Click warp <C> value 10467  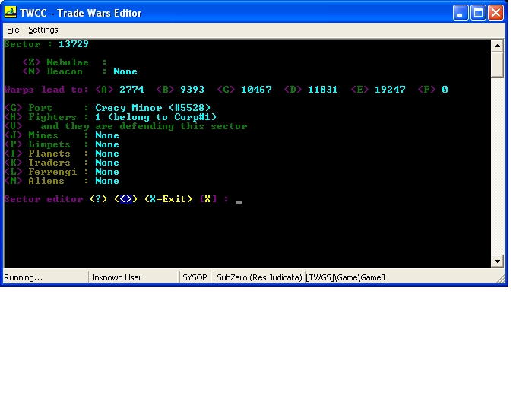256,90
